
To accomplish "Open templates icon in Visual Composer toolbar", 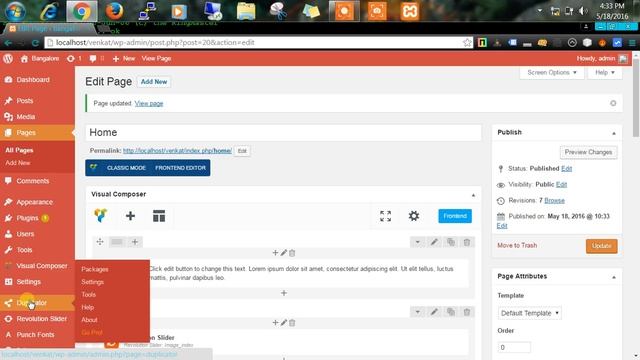I will [159, 216].
